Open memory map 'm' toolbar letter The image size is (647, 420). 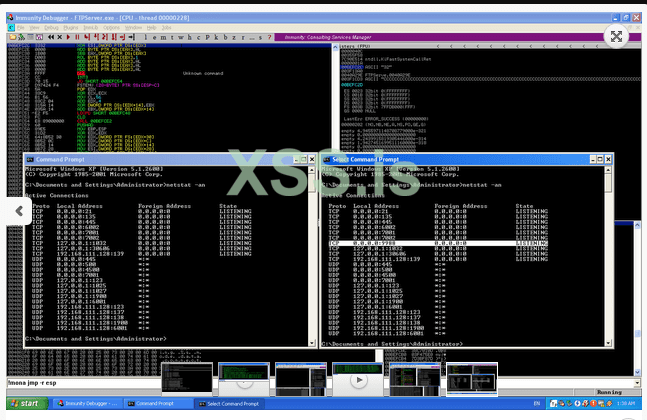[x=163, y=37]
